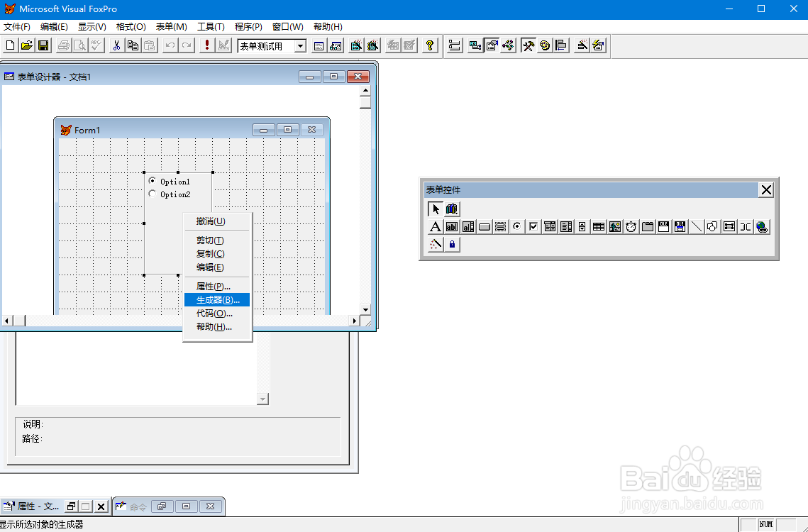Viewport: 808px width, 532px height.
Task: Open View Classes books icon in 表单控件
Action: 452,209
